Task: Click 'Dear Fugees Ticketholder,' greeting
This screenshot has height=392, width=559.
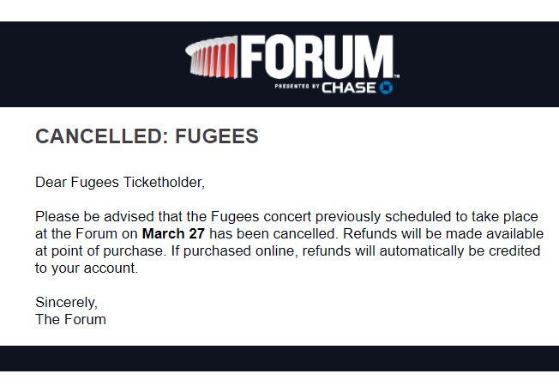Action: [120, 182]
